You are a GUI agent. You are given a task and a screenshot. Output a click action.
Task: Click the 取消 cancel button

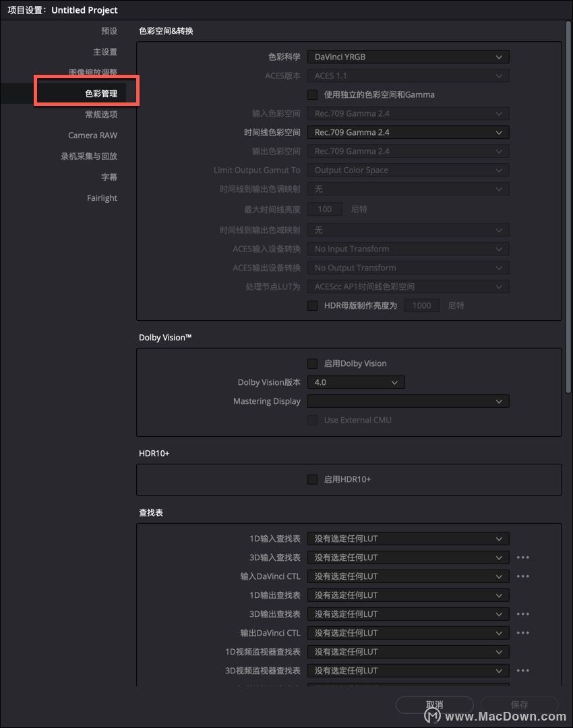click(x=435, y=705)
